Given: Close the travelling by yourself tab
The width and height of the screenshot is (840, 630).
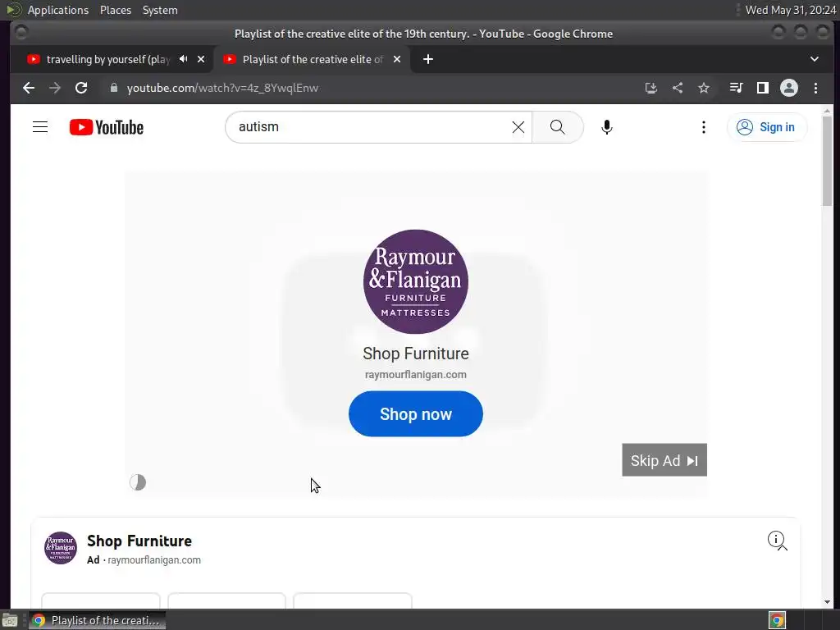Looking at the screenshot, I should (201, 59).
